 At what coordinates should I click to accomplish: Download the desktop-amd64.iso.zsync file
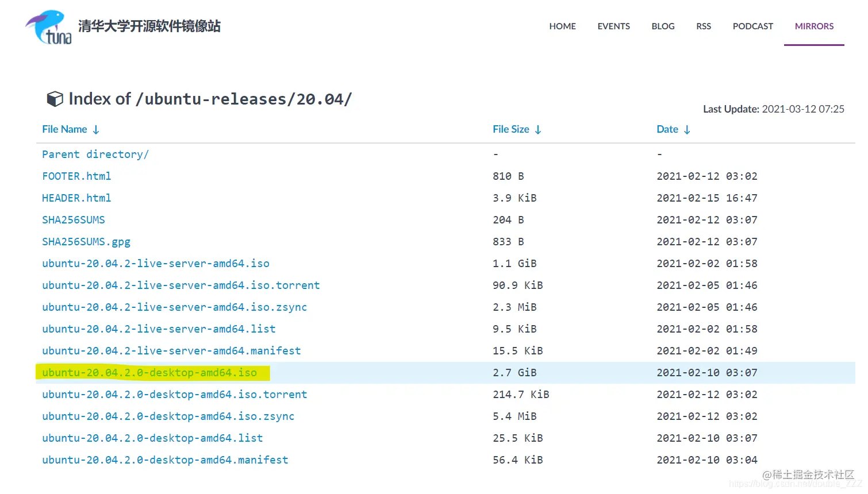point(168,416)
